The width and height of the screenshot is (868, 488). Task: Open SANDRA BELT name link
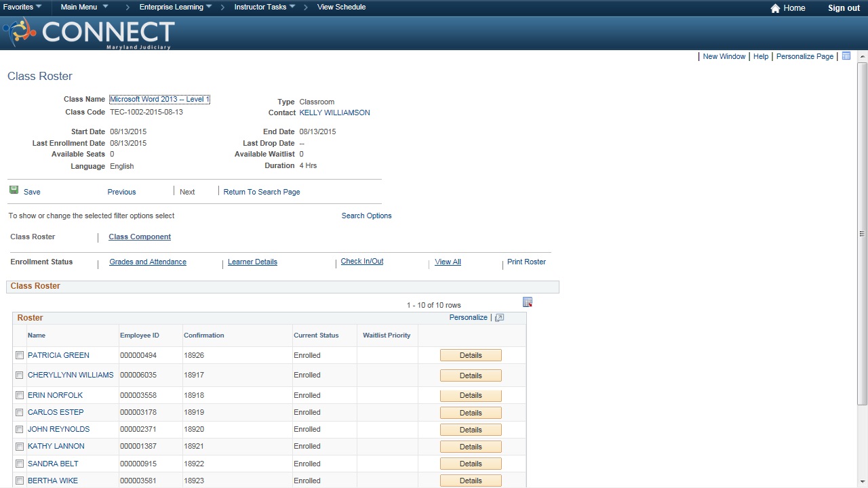coord(53,464)
